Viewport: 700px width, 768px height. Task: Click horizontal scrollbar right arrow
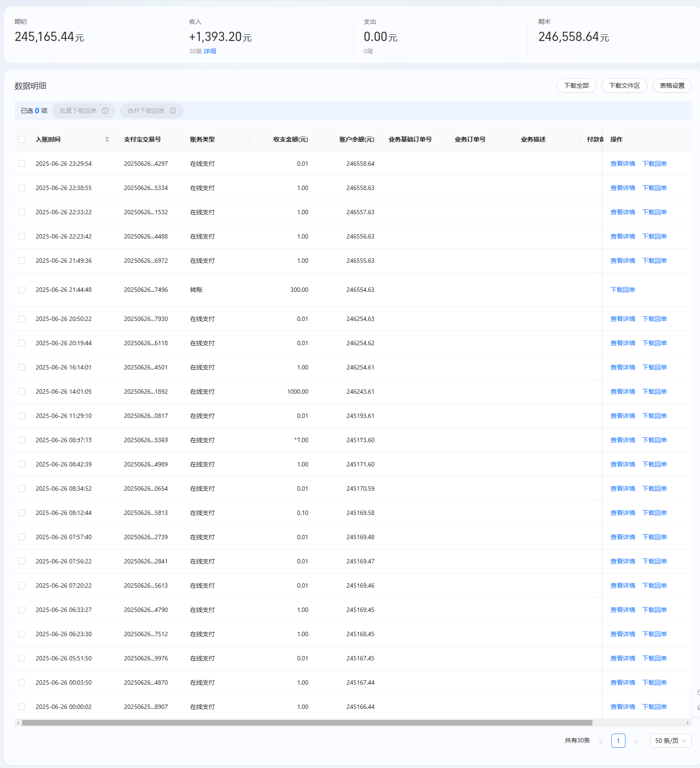[x=688, y=723]
